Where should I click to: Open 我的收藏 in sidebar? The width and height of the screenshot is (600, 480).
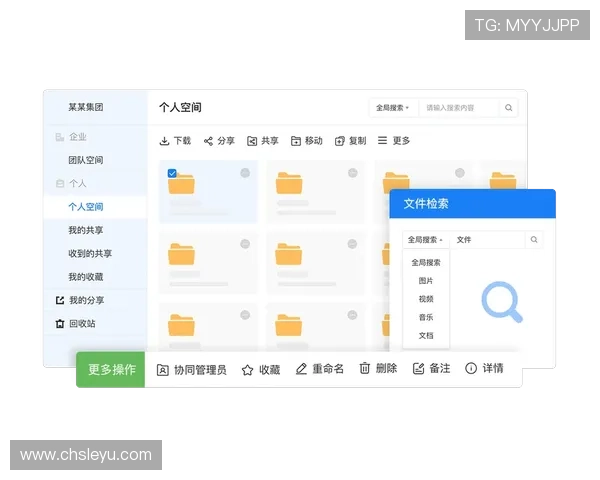[86, 277]
